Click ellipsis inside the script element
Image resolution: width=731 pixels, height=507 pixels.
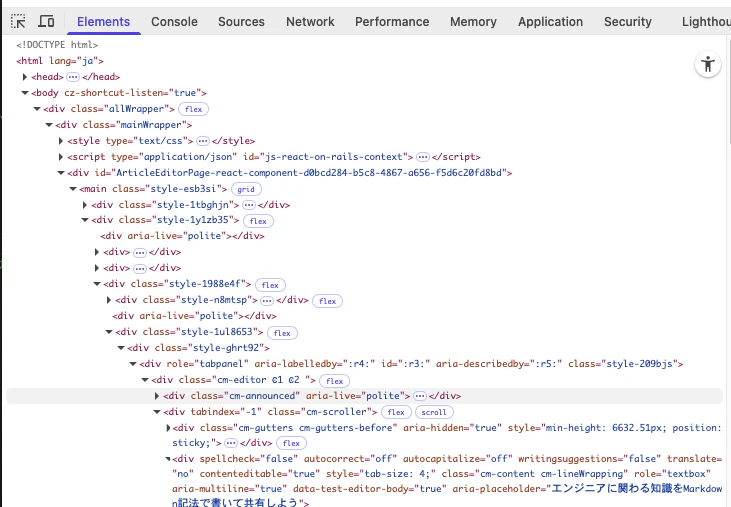pos(423,157)
